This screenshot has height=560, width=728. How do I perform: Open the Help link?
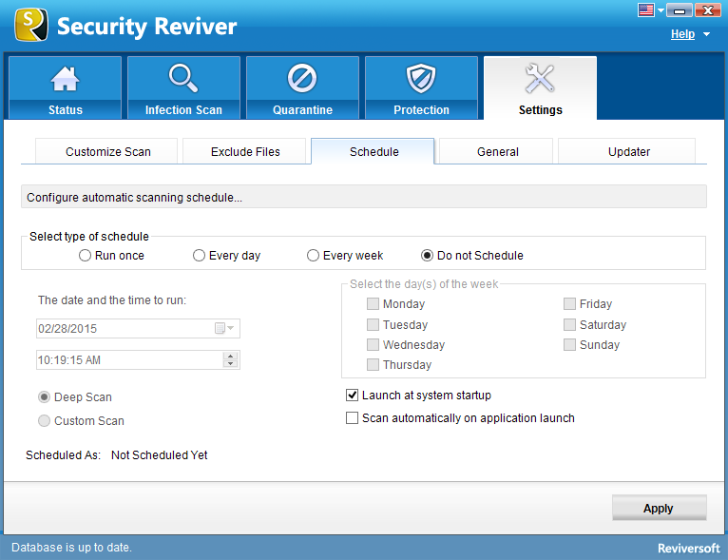tap(682, 34)
